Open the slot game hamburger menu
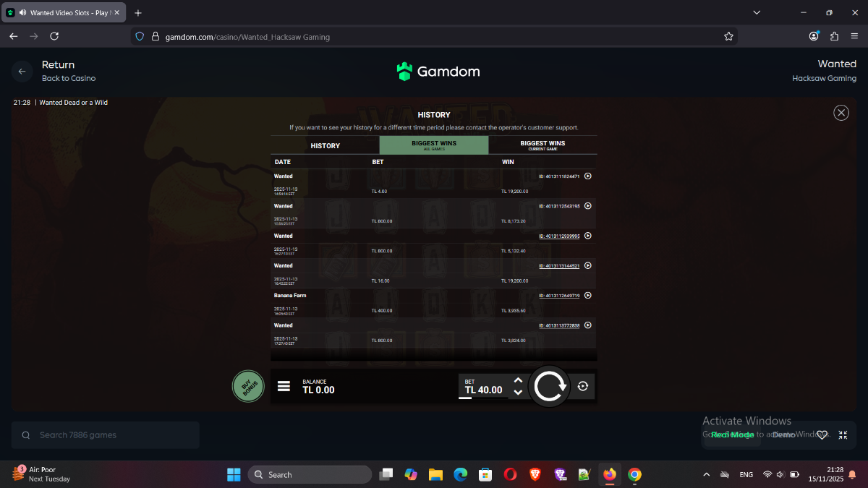 click(284, 387)
